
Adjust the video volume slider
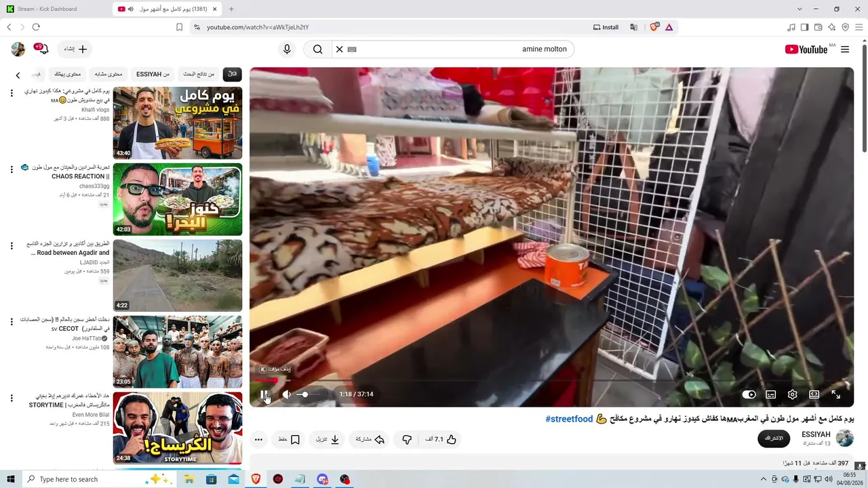pyautogui.click(x=309, y=394)
